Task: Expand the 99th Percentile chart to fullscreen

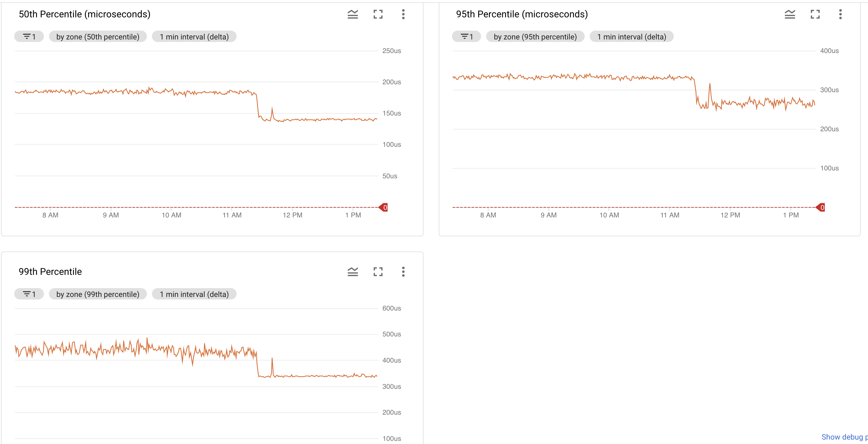Action: click(378, 272)
